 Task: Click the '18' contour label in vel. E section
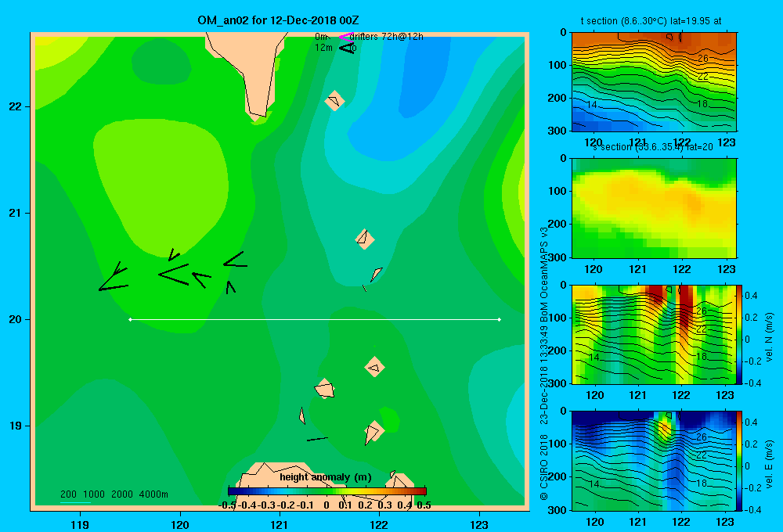pos(702,483)
